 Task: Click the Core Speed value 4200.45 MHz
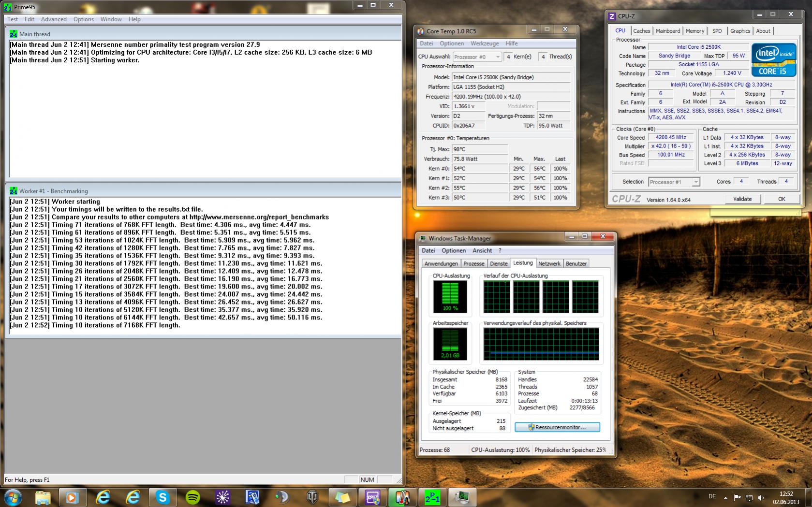671,137
